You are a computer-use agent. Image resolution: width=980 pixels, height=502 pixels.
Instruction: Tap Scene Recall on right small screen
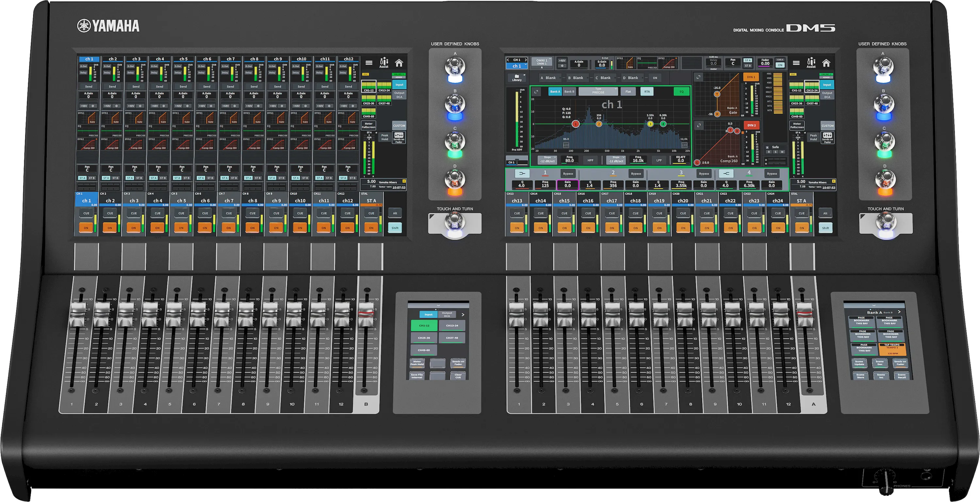coord(902,375)
